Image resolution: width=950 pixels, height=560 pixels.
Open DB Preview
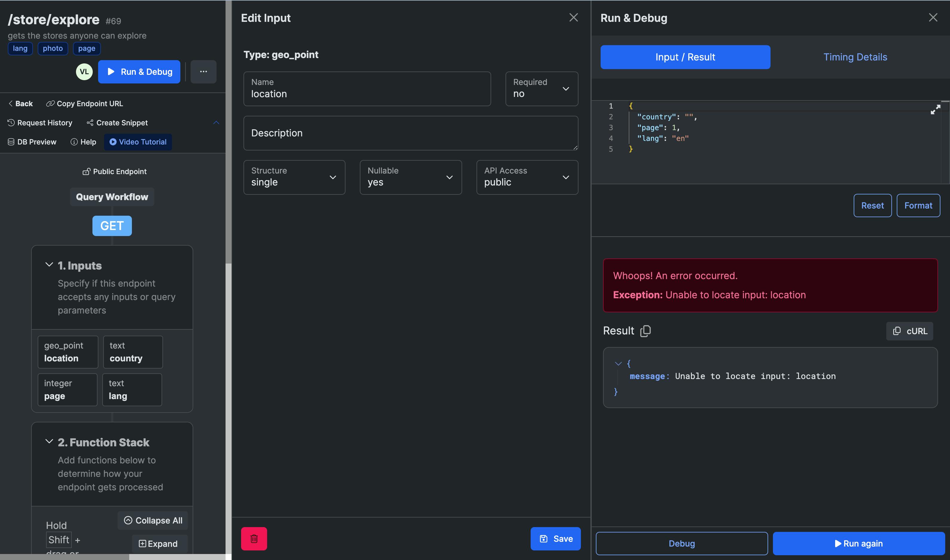click(x=32, y=142)
